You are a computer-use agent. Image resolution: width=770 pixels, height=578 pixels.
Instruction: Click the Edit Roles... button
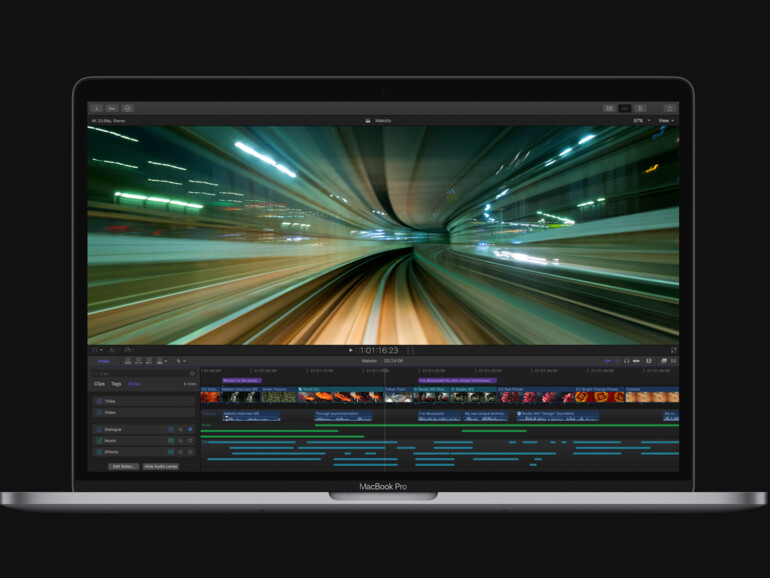123,466
